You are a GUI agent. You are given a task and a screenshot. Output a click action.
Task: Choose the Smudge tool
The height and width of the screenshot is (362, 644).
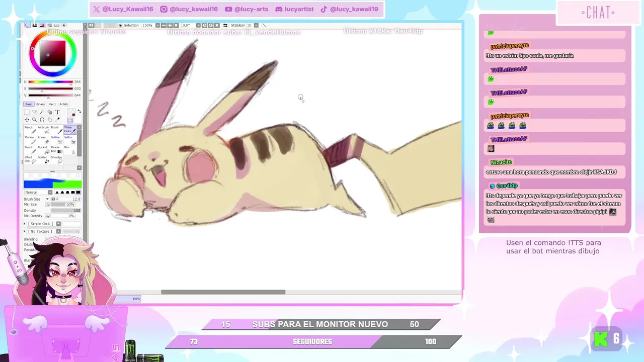pyautogui.click(x=57, y=160)
